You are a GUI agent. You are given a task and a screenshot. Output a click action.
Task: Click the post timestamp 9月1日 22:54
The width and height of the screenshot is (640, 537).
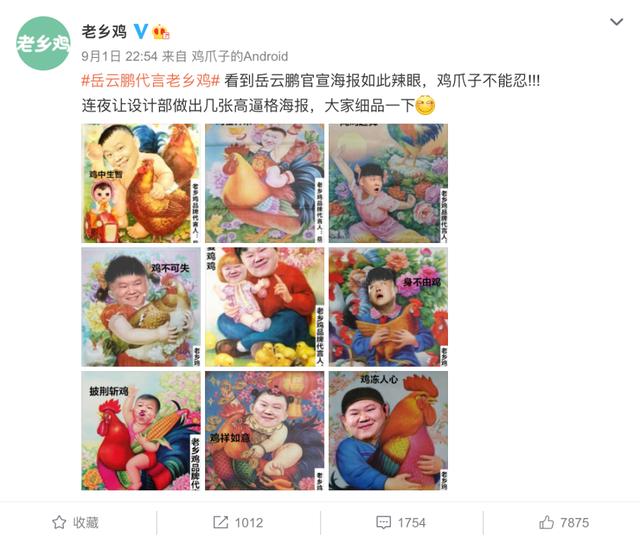coord(119,56)
